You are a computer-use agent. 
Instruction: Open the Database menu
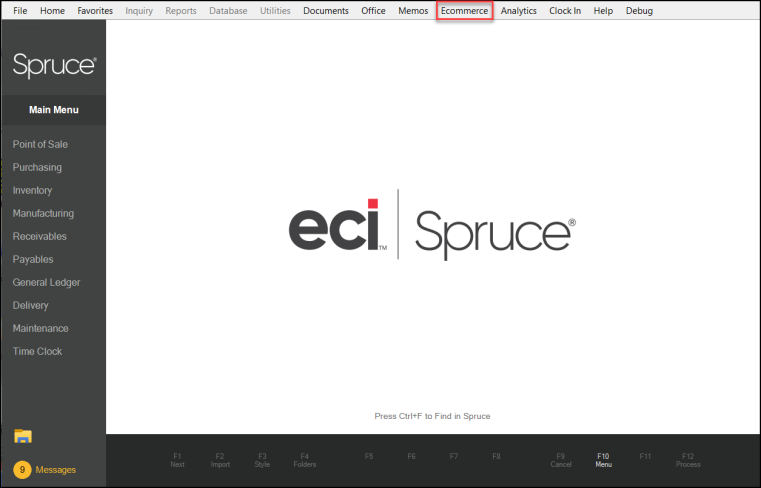pyautogui.click(x=228, y=11)
